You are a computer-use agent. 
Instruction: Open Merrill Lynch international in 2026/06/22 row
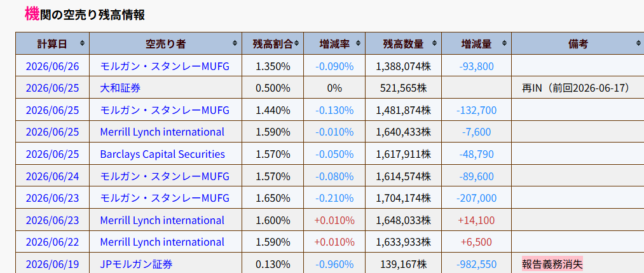[x=162, y=242]
